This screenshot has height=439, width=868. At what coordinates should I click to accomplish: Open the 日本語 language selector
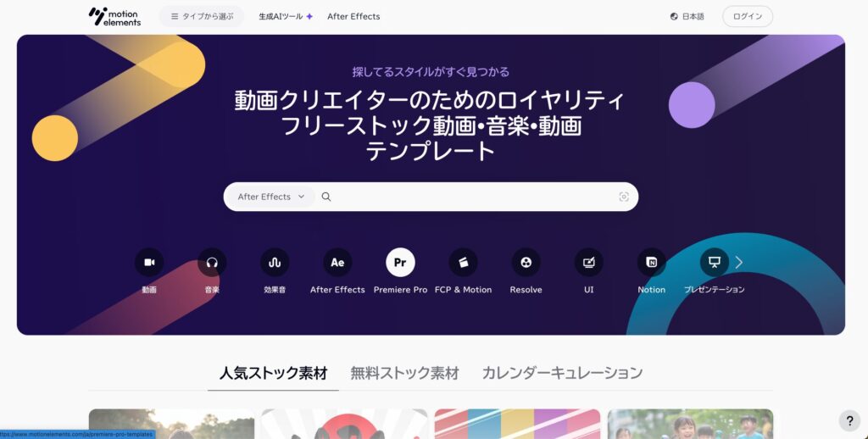click(x=687, y=17)
